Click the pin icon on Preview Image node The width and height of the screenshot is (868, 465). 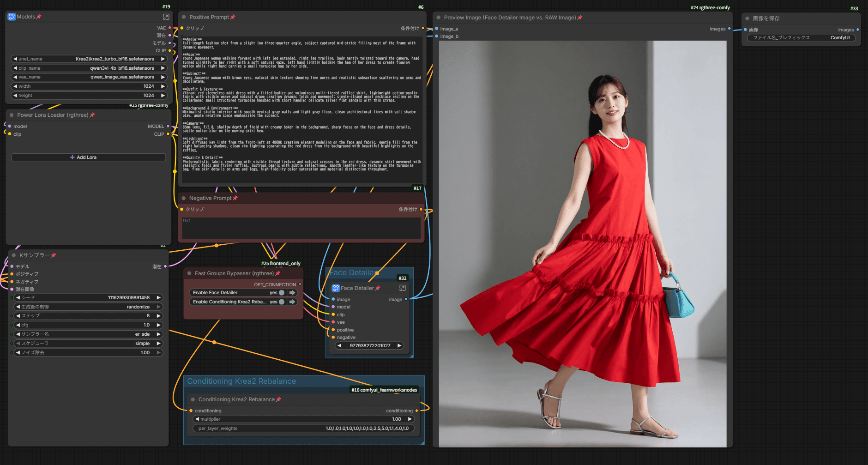point(580,18)
